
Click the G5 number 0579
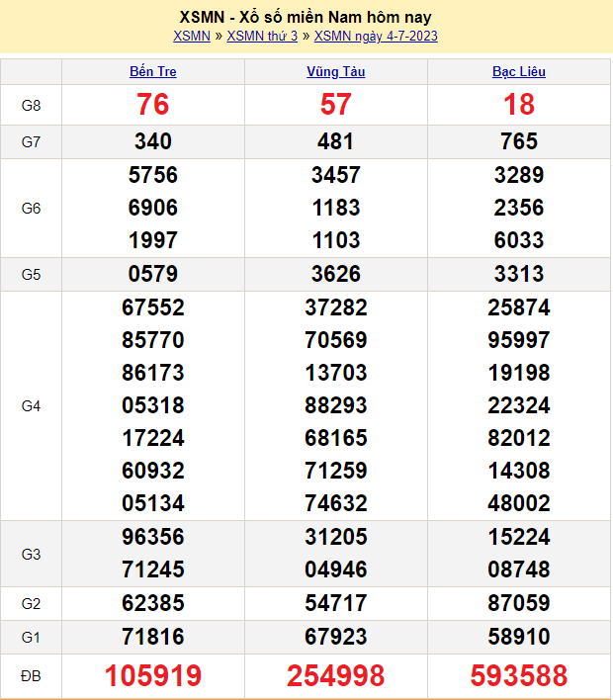click(153, 274)
